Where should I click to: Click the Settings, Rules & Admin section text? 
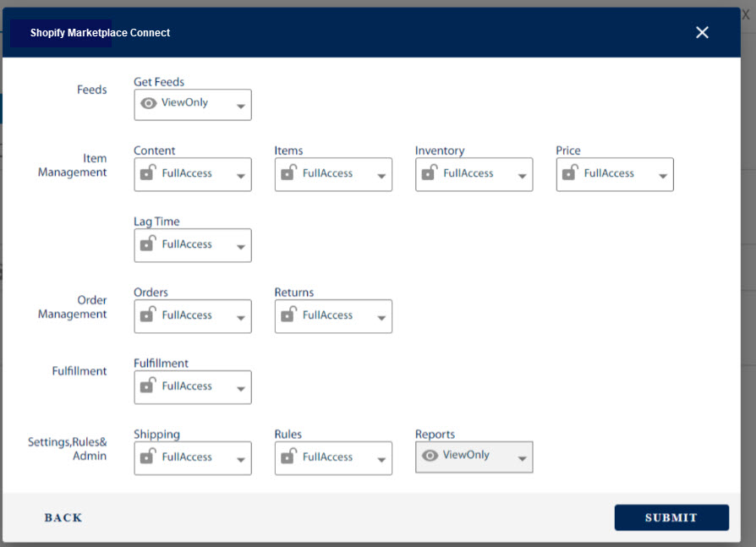(68, 448)
